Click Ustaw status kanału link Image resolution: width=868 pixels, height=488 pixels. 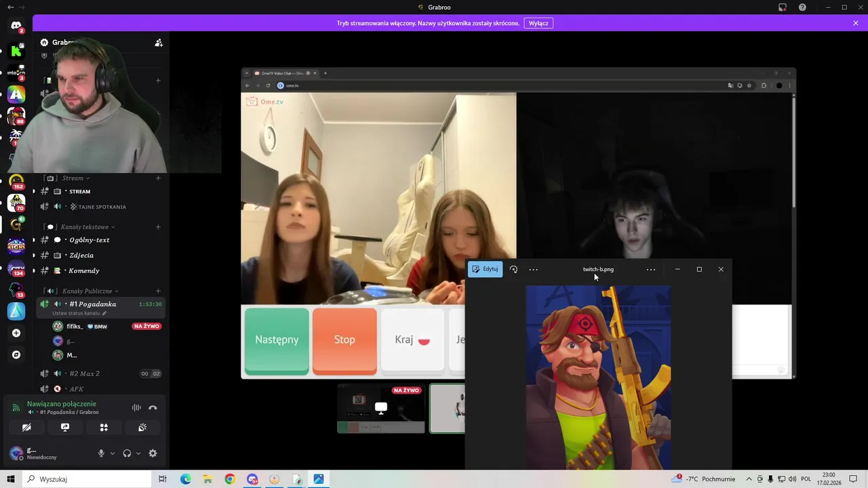79,313
